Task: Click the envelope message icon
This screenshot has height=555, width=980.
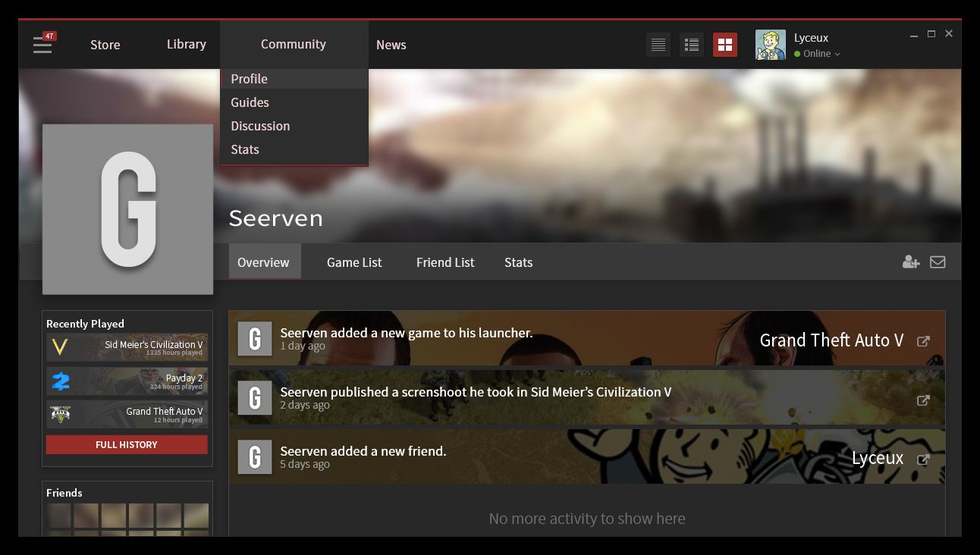Action: point(938,262)
